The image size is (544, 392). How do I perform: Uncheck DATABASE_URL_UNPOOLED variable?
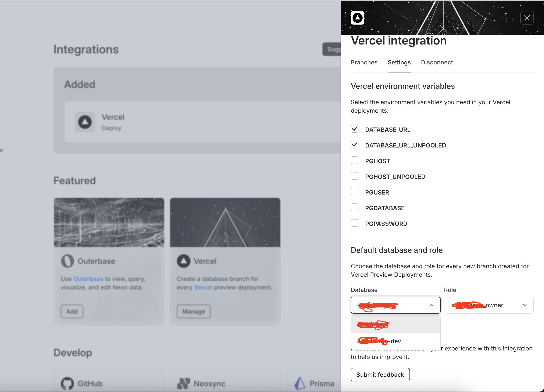355,145
